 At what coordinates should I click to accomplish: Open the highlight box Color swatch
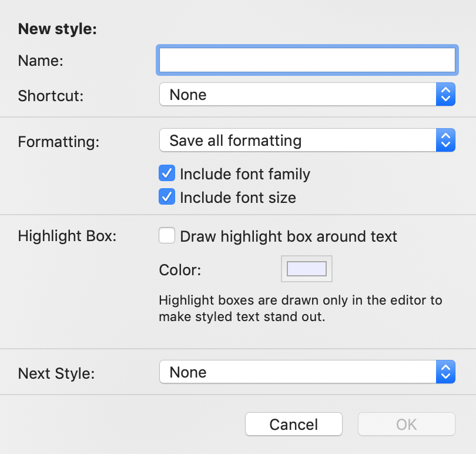tap(307, 269)
